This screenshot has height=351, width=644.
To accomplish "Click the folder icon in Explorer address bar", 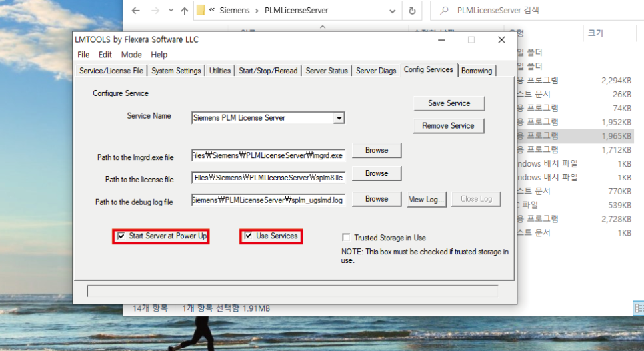I will [201, 10].
